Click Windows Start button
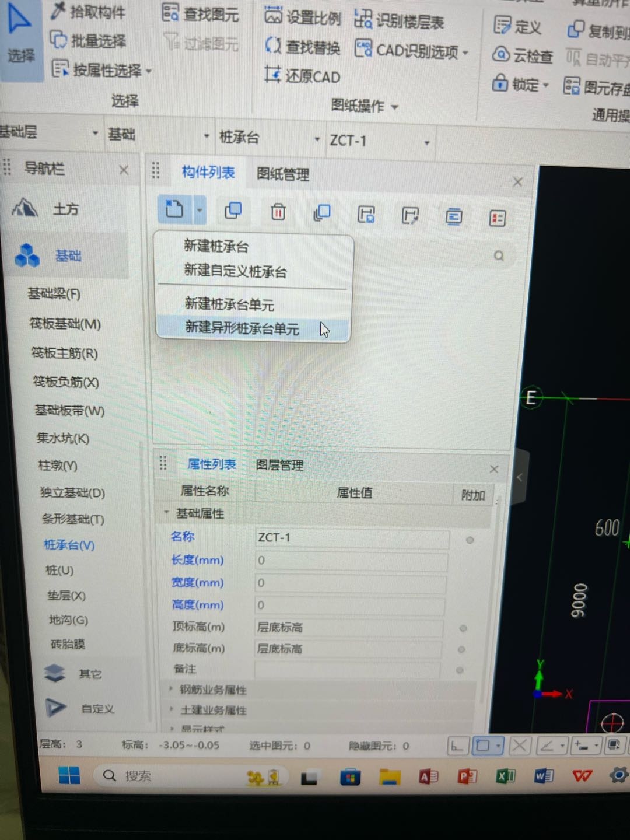 pyautogui.click(x=69, y=775)
